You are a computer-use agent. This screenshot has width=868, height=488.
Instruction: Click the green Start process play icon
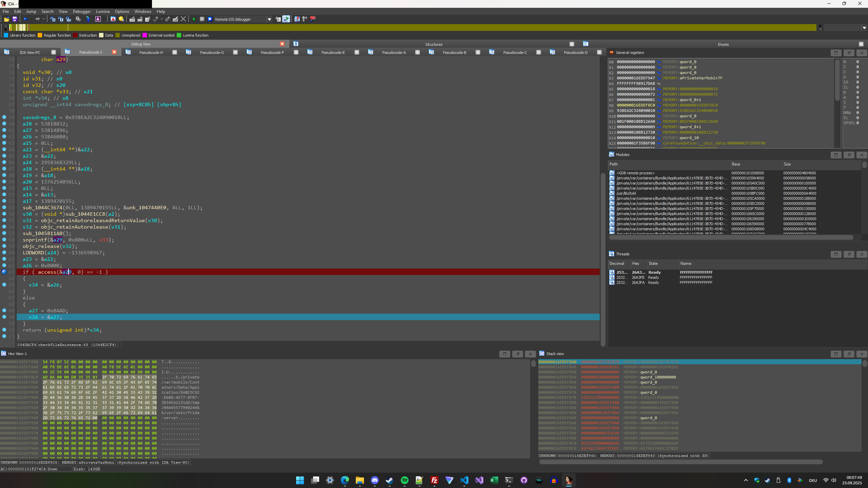click(x=194, y=19)
